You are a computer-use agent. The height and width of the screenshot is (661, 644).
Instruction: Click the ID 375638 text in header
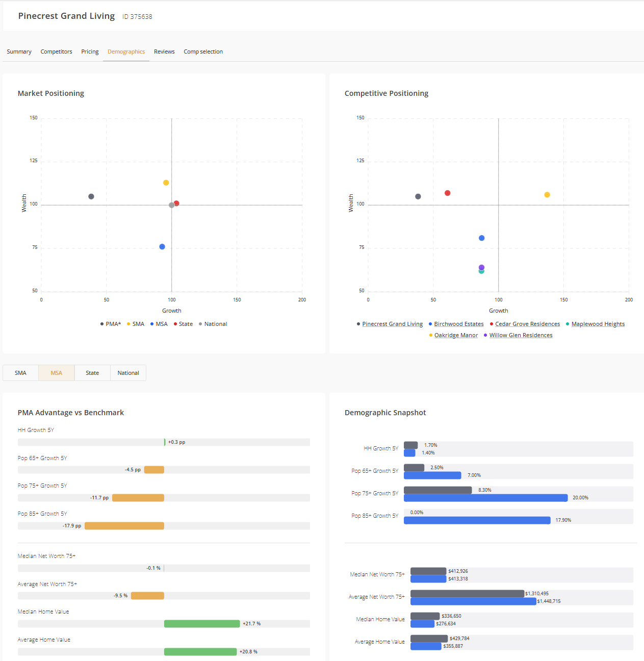pyautogui.click(x=137, y=17)
